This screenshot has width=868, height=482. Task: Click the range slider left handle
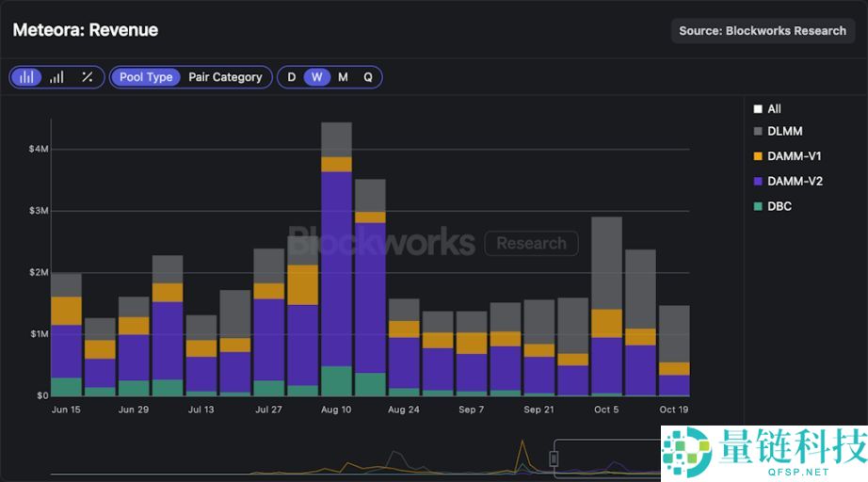click(554, 458)
